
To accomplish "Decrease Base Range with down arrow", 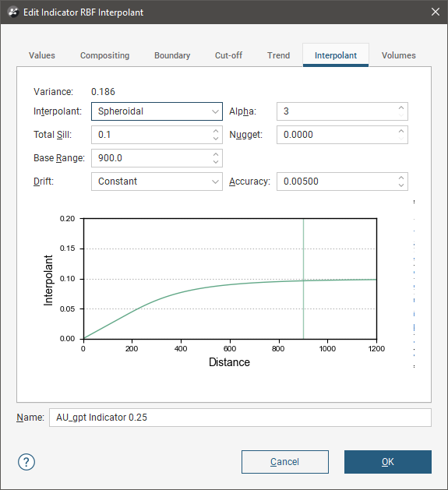I will click(x=216, y=162).
